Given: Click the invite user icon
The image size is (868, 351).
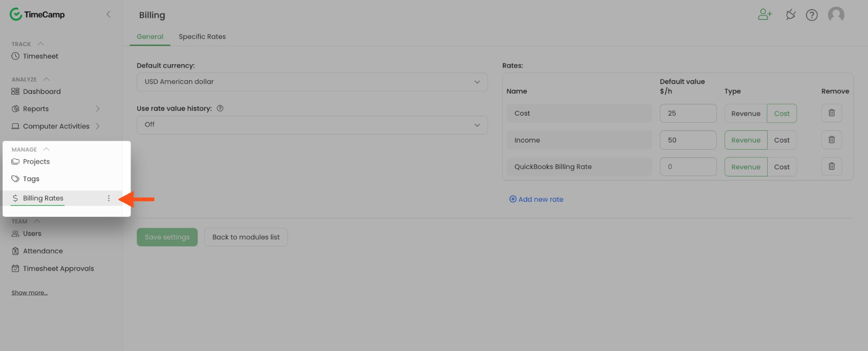Looking at the screenshot, I should click(765, 15).
